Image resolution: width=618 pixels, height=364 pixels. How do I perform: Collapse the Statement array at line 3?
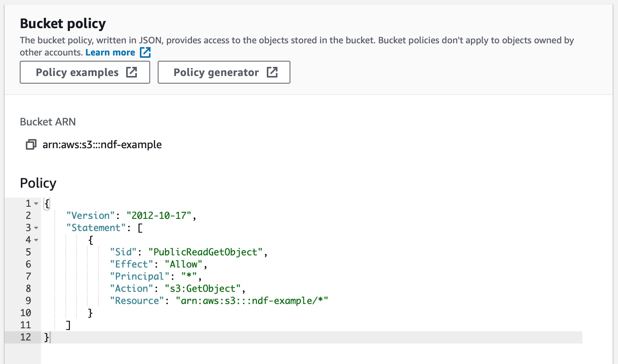(36, 228)
